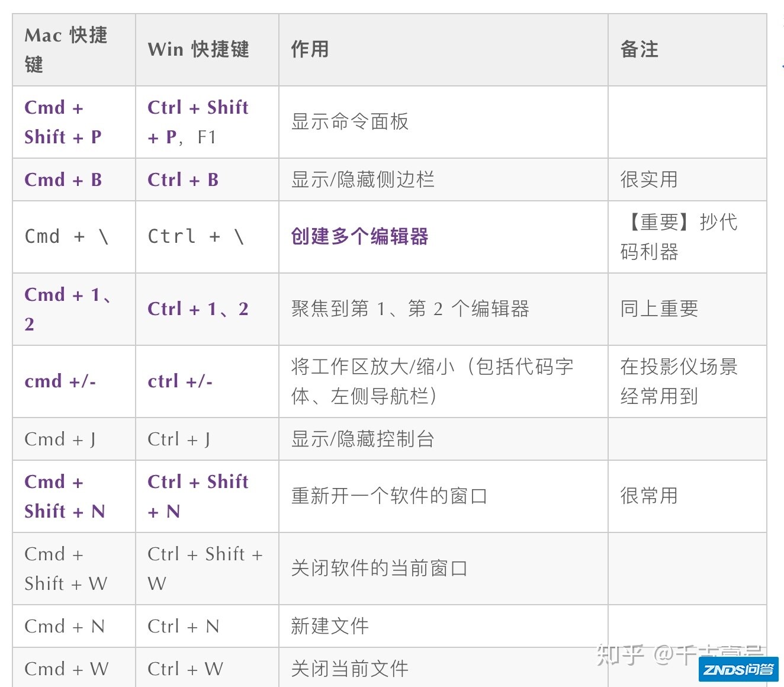
Task: Select the 'Cmd + 1、2' cell
Action: pyautogui.click(x=74, y=309)
